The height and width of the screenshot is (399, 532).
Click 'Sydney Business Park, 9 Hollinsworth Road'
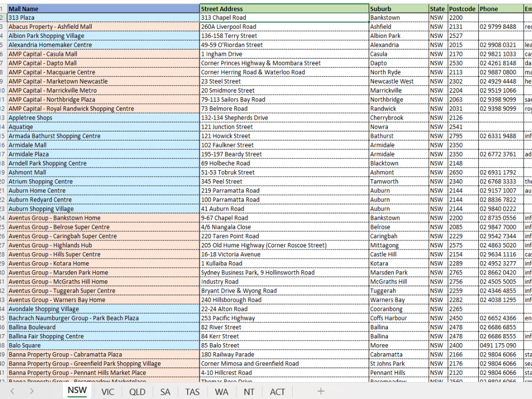coord(284,272)
